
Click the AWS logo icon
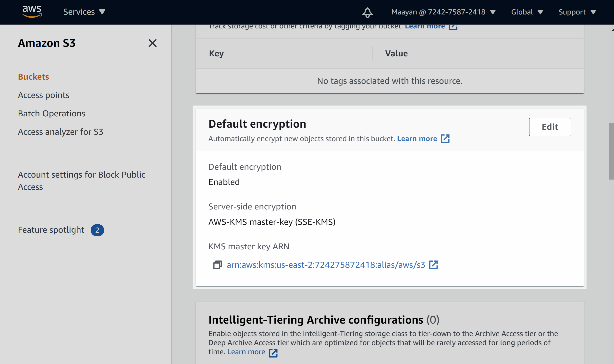click(x=33, y=12)
